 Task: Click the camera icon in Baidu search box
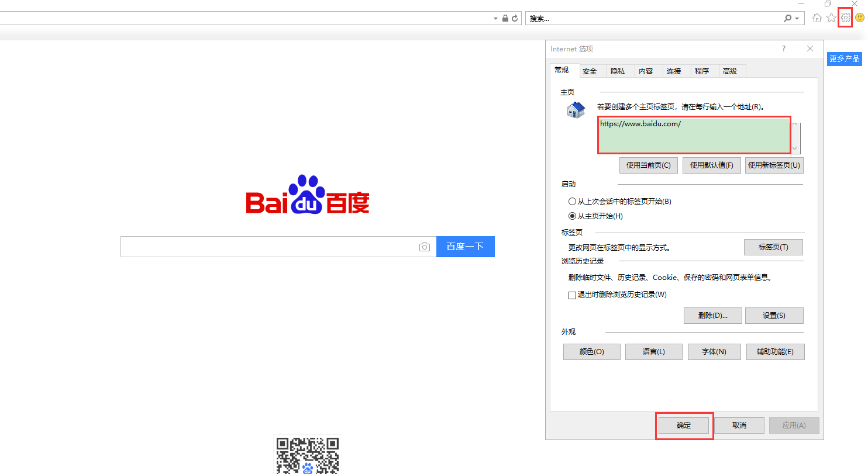pos(425,247)
